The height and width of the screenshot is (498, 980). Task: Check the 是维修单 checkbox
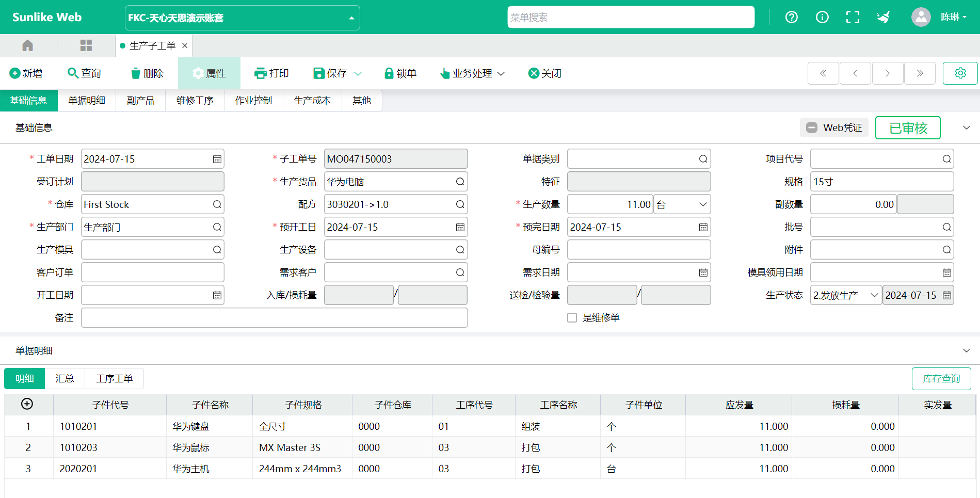pos(572,318)
